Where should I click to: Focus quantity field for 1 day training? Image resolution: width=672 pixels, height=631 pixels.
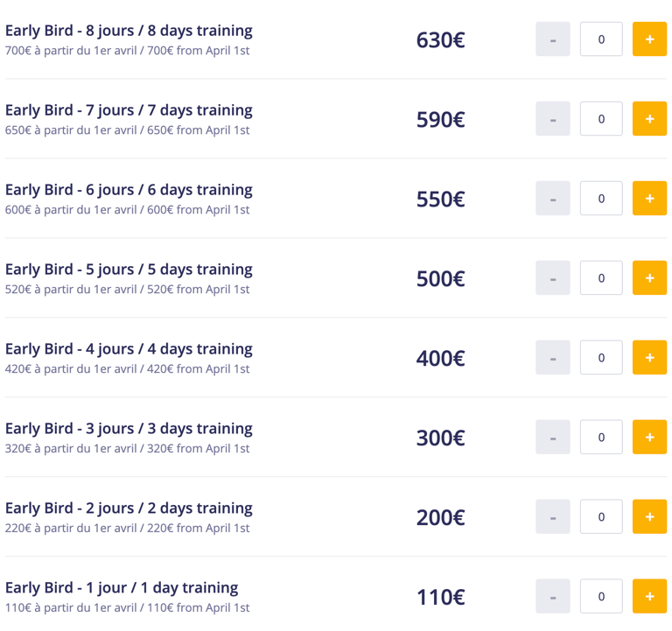[601, 597]
